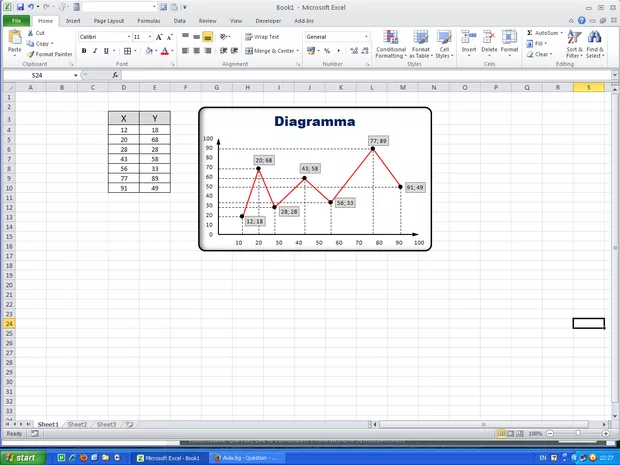Toggle Bold formatting
Screen dimensions: 620x465
coord(84,51)
